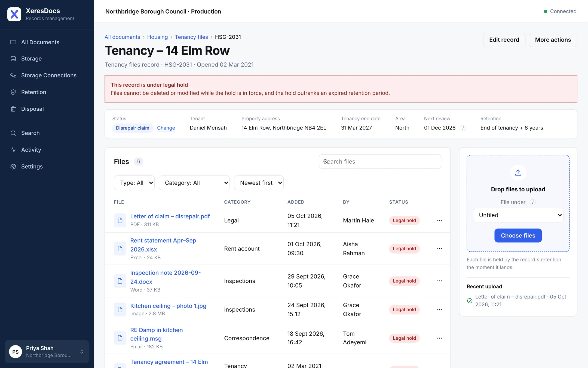Follow the All documents breadcrumb link
The width and height of the screenshot is (588, 368).
click(122, 37)
